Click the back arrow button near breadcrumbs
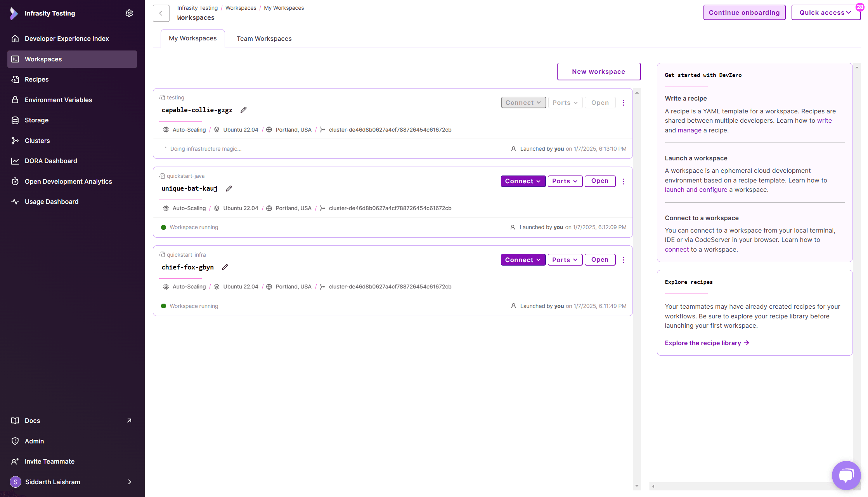Image resolution: width=868 pixels, height=497 pixels. [x=161, y=13]
